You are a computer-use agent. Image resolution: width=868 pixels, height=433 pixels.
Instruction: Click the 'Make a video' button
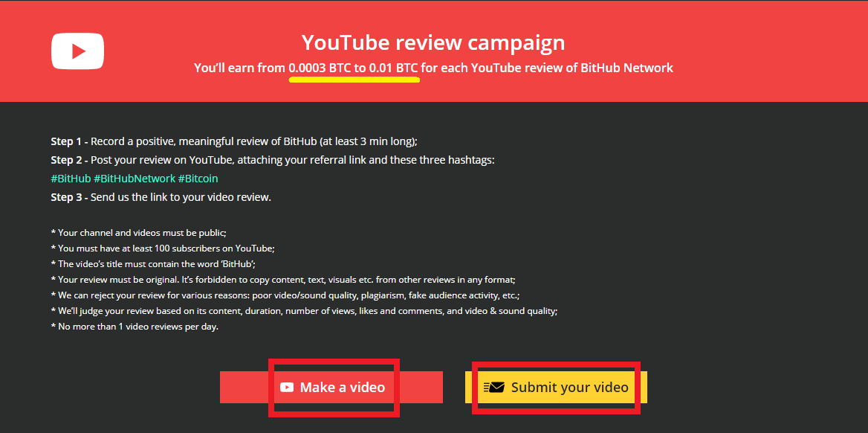(331, 387)
